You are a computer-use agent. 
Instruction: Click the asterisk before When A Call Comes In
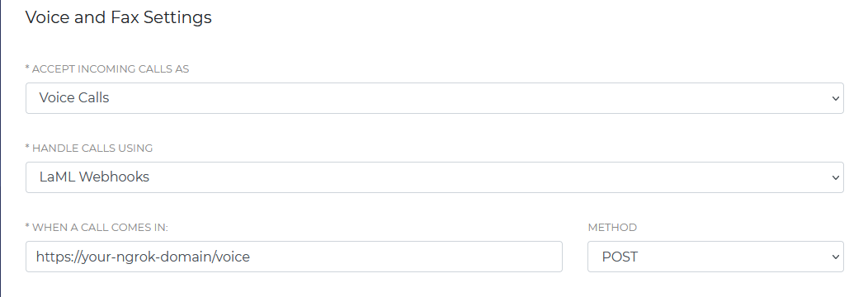27,226
